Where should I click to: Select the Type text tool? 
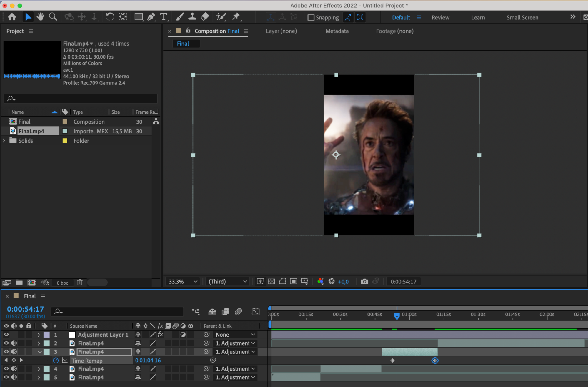[164, 17]
